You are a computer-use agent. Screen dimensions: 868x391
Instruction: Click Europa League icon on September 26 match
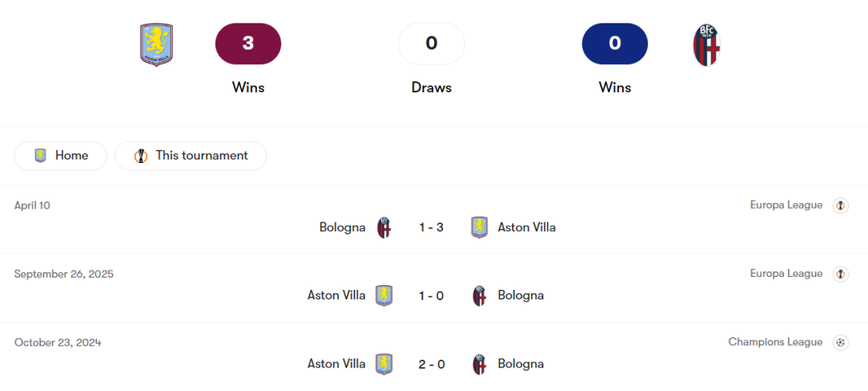841,274
